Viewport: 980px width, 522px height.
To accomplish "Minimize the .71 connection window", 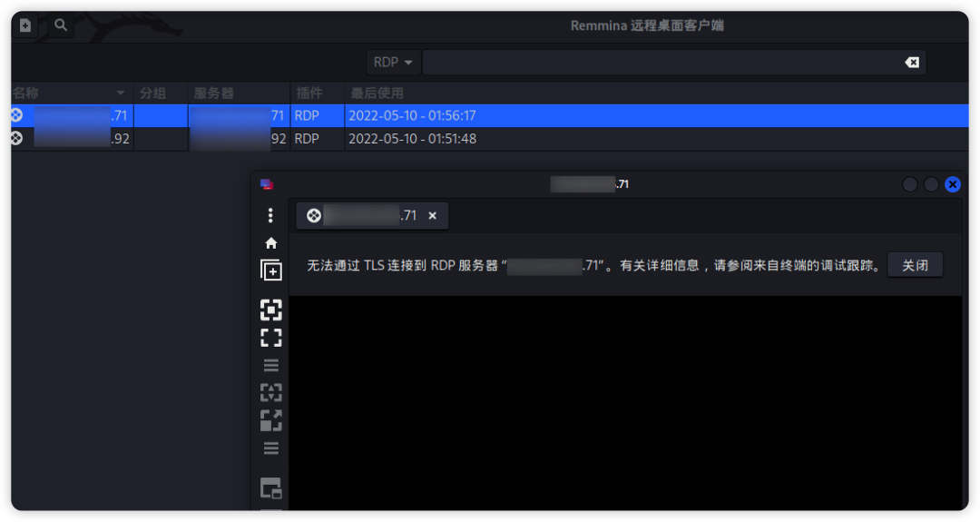I will tap(910, 184).
